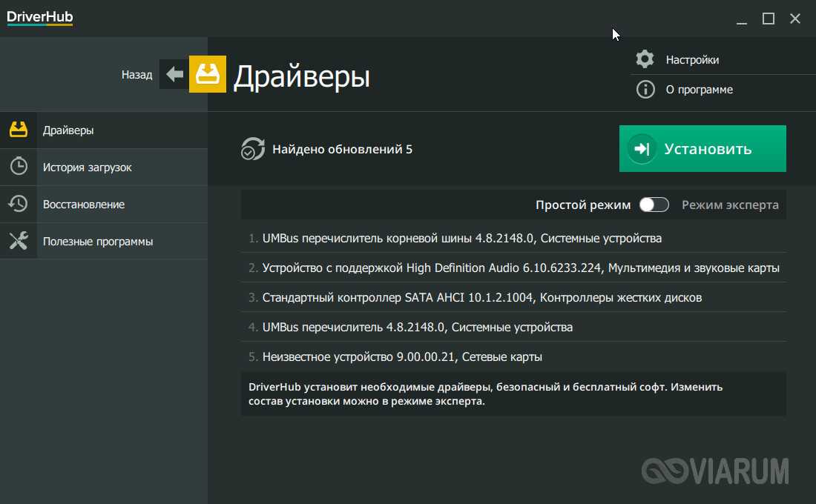The width and height of the screenshot is (816, 504).
Task: Click the Settings gear icon
Action: click(x=645, y=59)
